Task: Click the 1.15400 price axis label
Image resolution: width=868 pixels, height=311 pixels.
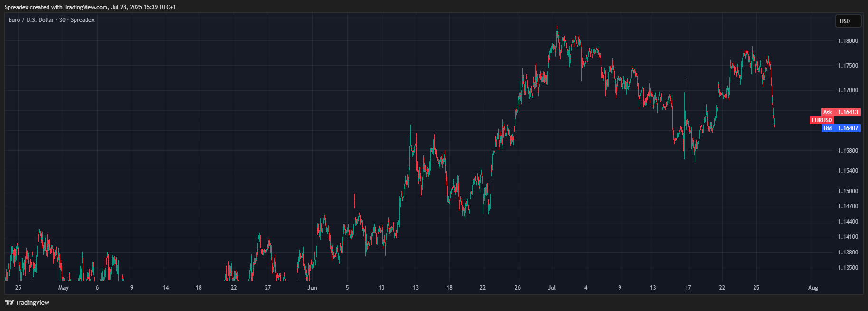Action: click(848, 171)
